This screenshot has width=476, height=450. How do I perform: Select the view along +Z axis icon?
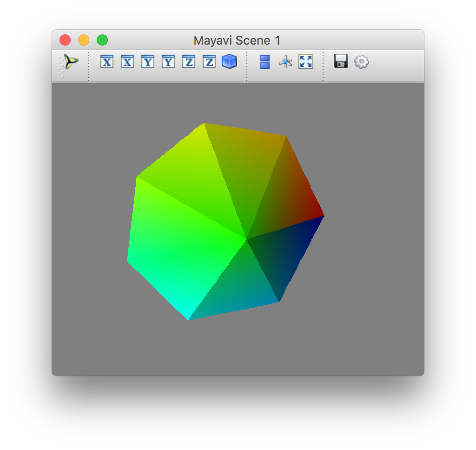(188, 61)
